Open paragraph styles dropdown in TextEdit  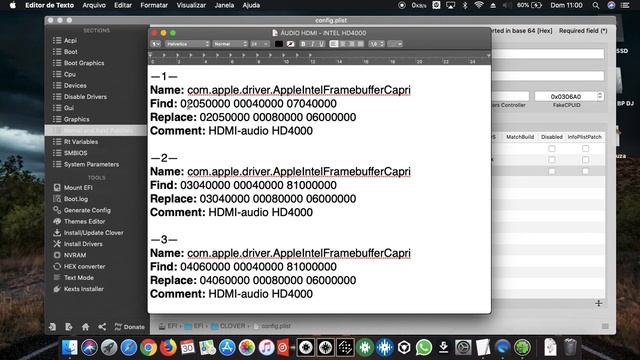(x=156, y=44)
